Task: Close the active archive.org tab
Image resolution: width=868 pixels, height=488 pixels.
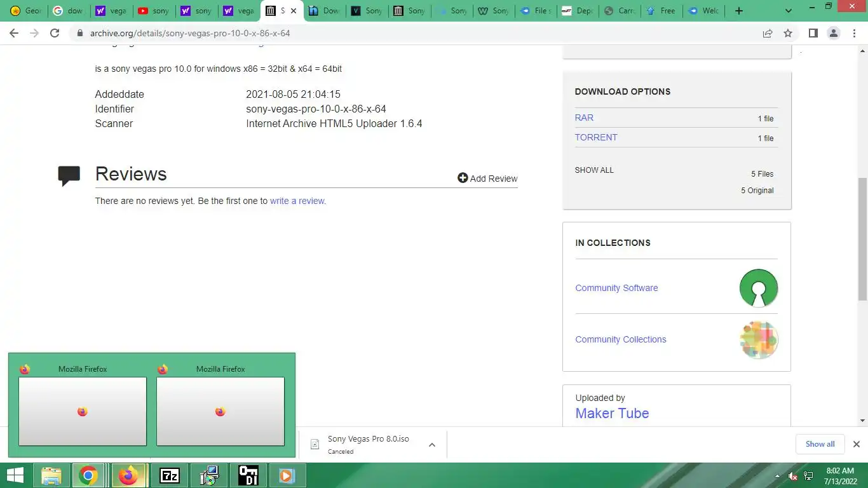Action: pyautogui.click(x=294, y=11)
